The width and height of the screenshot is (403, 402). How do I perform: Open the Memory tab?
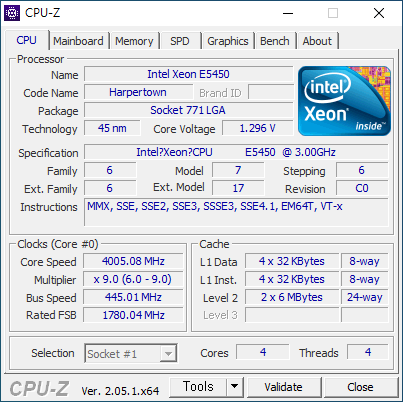coord(134,41)
